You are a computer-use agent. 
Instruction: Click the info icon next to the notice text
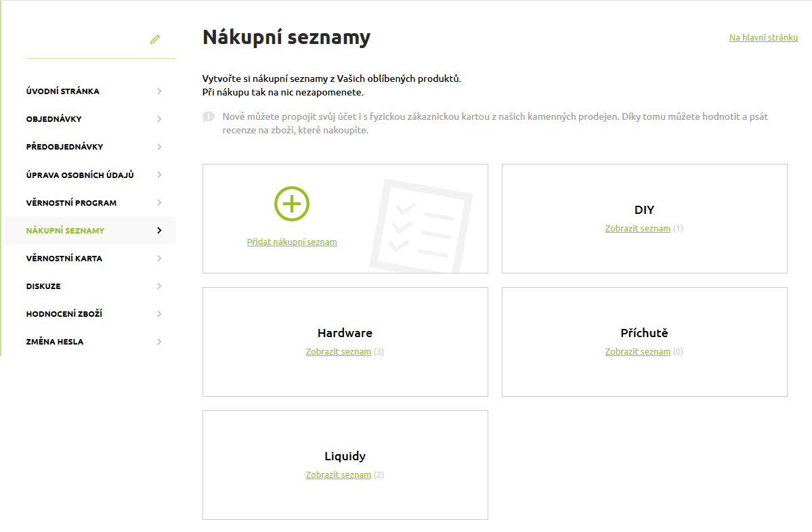(x=210, y=116)
